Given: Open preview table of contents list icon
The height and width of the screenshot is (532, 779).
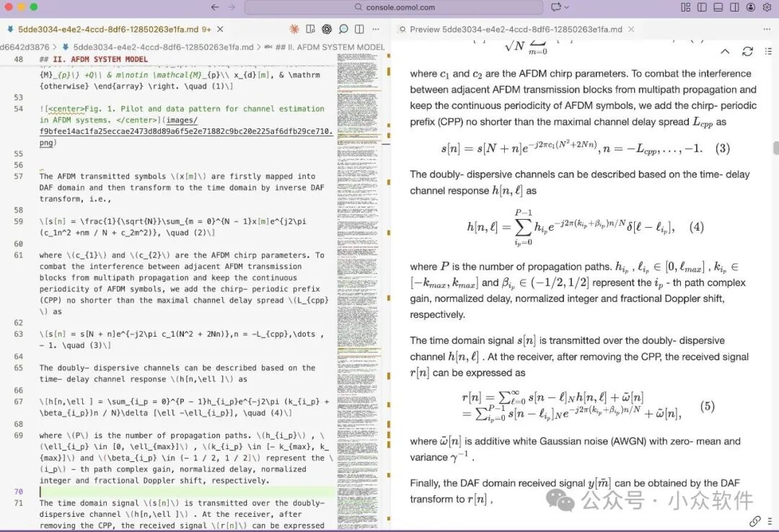Looking at the screenshot, I should tap(767, 51).
